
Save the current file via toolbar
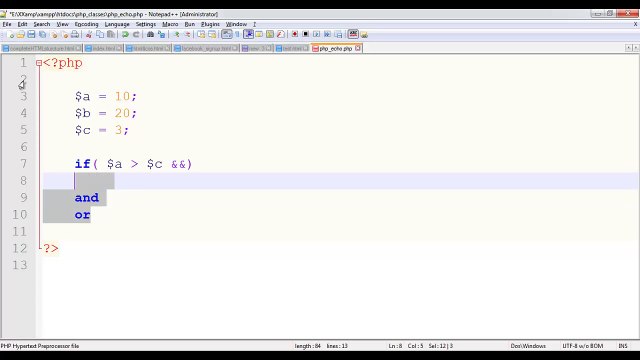[31, 35]
